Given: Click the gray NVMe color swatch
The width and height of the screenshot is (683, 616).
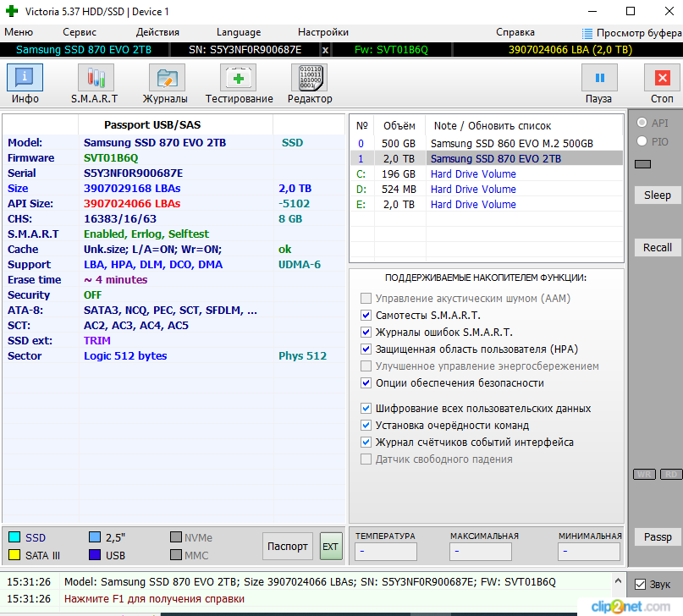Looking at the screenshot, I should 176,537.
